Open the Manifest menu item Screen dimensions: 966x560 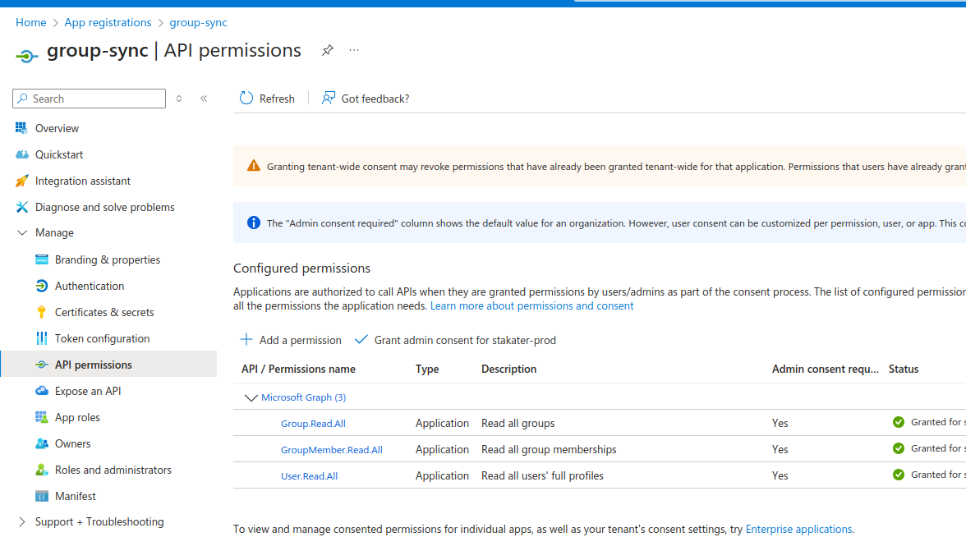tap(76, 496)
